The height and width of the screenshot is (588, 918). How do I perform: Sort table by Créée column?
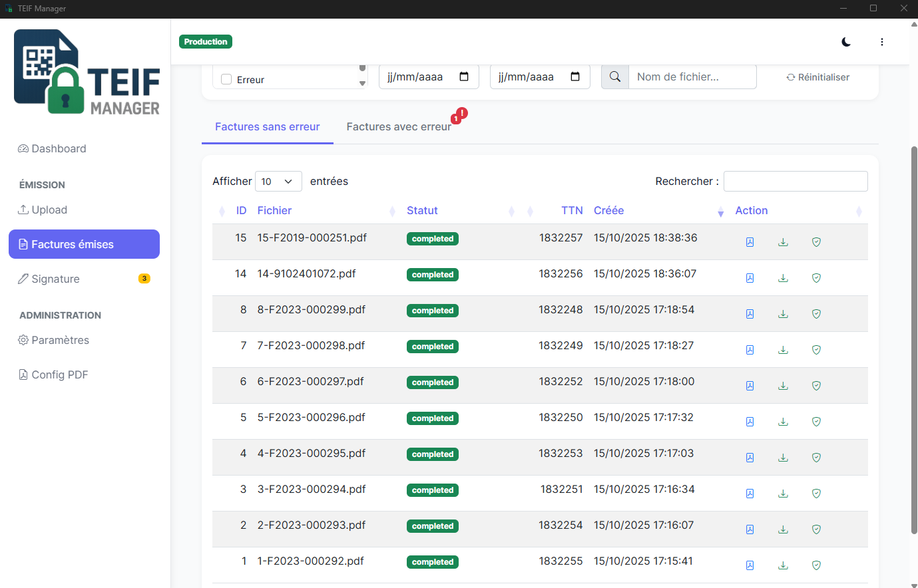click(608, 211)
